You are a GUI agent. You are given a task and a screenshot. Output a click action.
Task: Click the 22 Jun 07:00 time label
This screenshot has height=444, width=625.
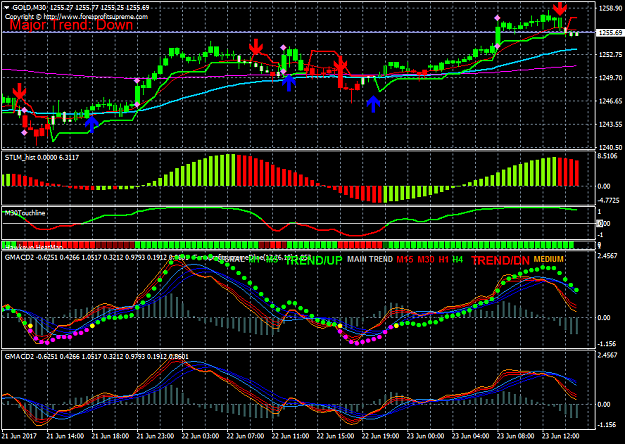pyautogui.click(x=246, y=436)
